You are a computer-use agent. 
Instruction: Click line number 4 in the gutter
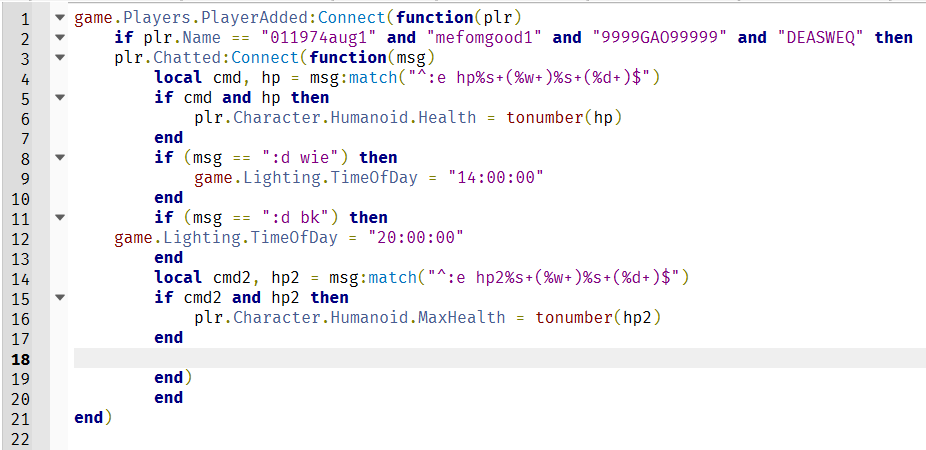tap(25, 79)
